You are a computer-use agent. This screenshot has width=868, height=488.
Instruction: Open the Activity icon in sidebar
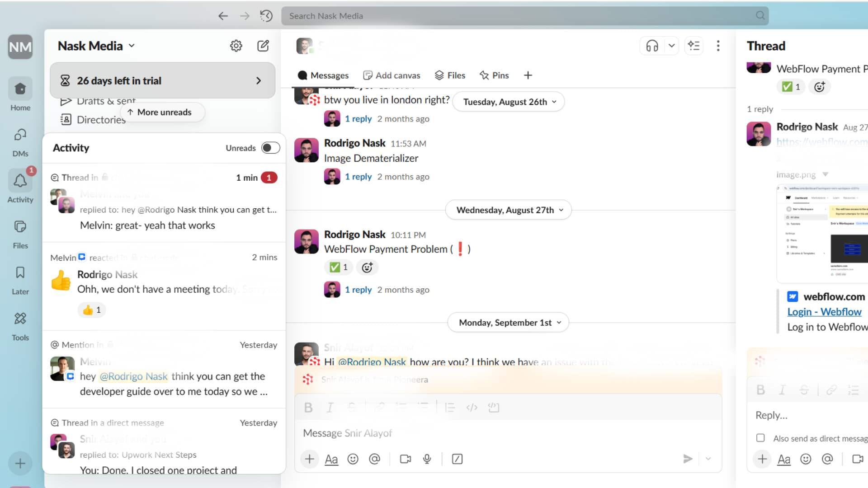click(20, 181)
